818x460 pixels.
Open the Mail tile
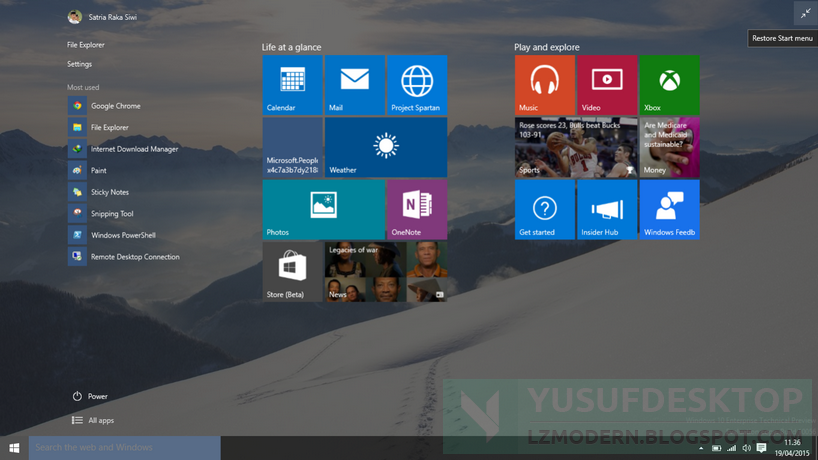pyautogui.click(x=355, y=85)
